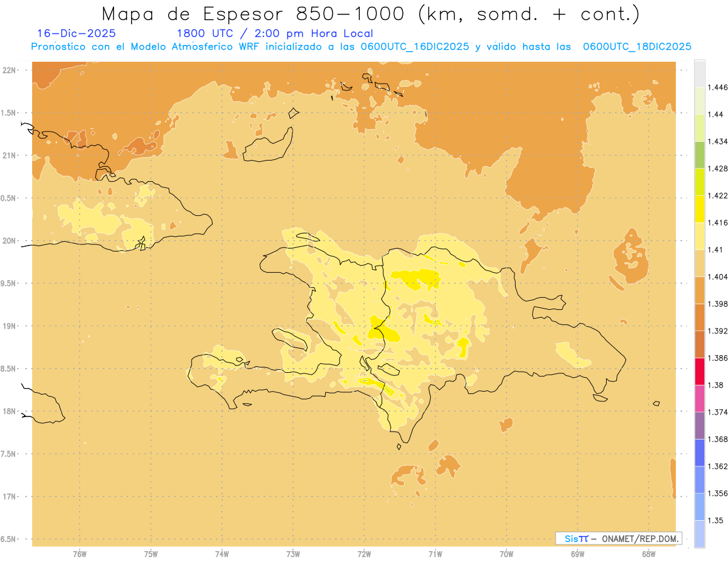Click the yellow-green swatch between 1.422 and 1.428
This screenshot has height=562, width=728.
coord(699,182)
